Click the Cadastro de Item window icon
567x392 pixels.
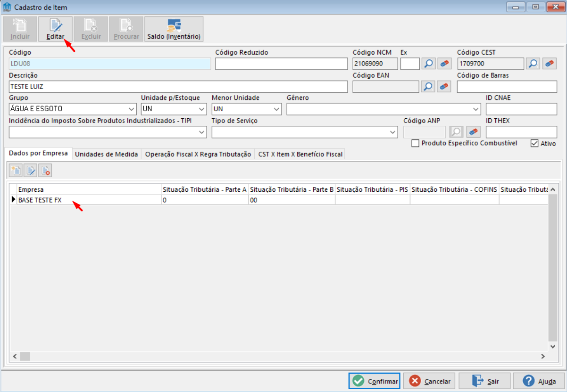tap(7, 7)
